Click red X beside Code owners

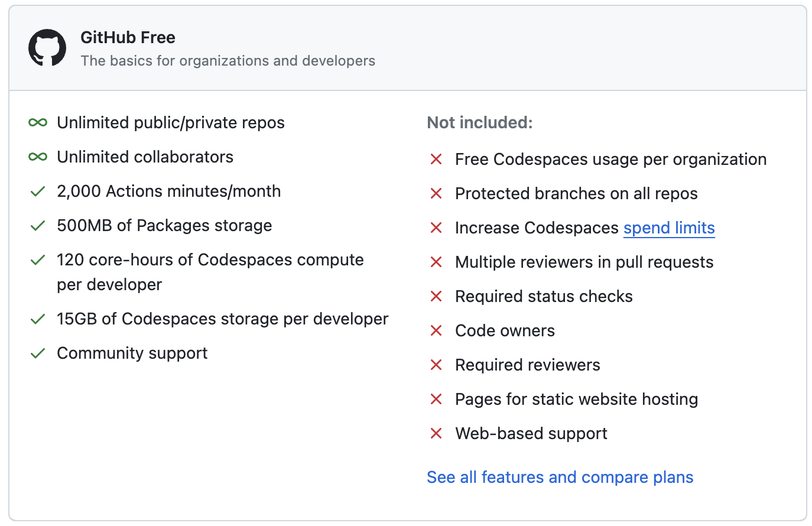tap(436, 330)
